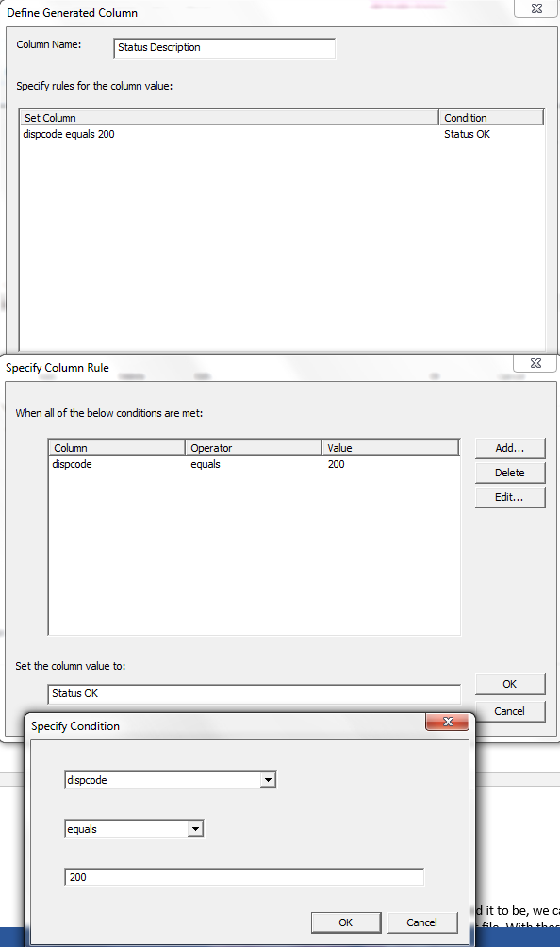
Task: Close the Specify Condition dialog
Action: click(447, 722)
